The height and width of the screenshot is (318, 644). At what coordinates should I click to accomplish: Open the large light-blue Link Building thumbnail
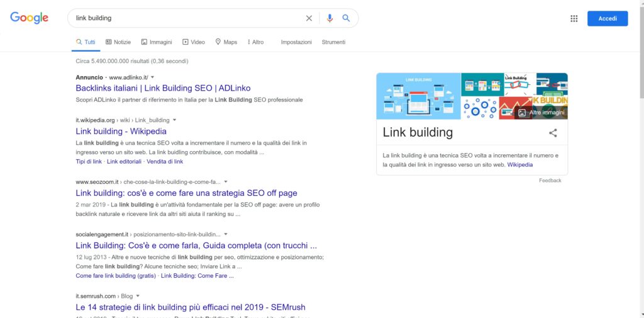coord(418,96)
